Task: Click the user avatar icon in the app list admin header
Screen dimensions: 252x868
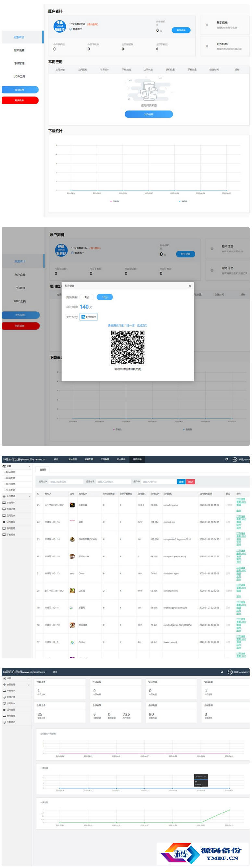Action: click(235, 459)
